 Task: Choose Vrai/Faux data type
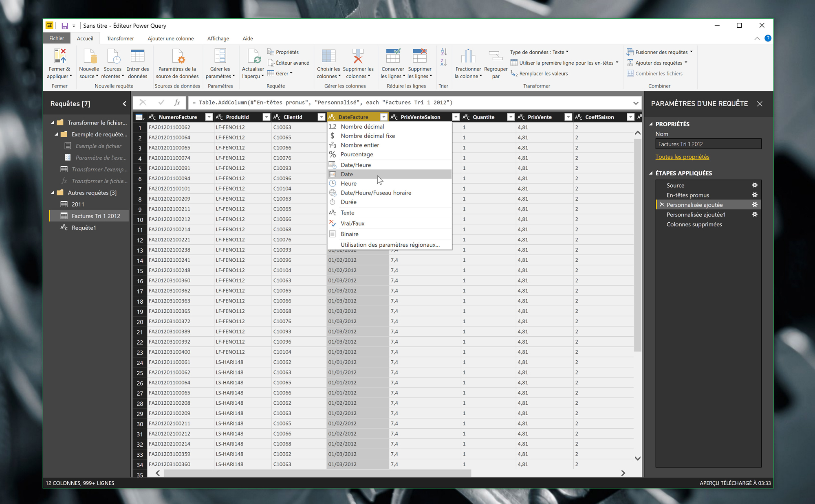[x=390, y=224]
